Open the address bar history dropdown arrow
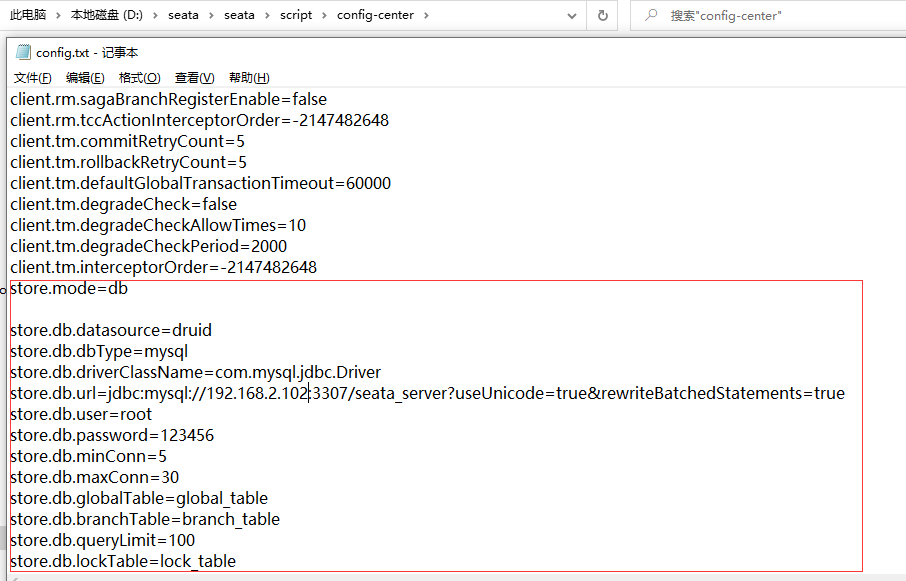906x581 pixels. click(570, 15)
